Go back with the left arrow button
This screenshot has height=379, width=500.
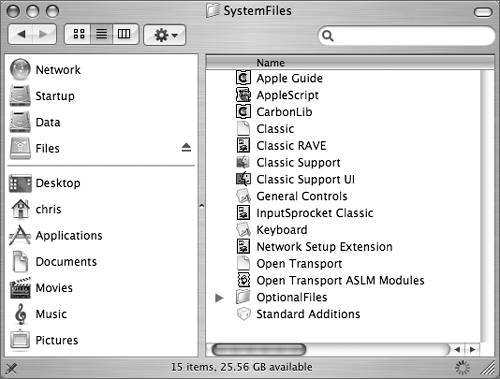click(21, 34)
